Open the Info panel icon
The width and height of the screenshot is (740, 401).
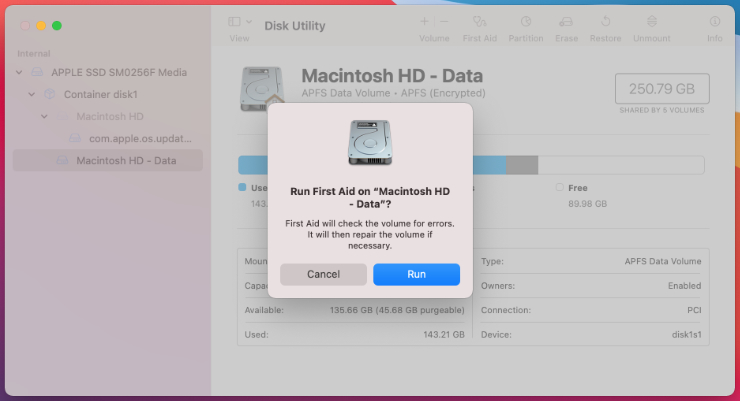pos(715,22)
